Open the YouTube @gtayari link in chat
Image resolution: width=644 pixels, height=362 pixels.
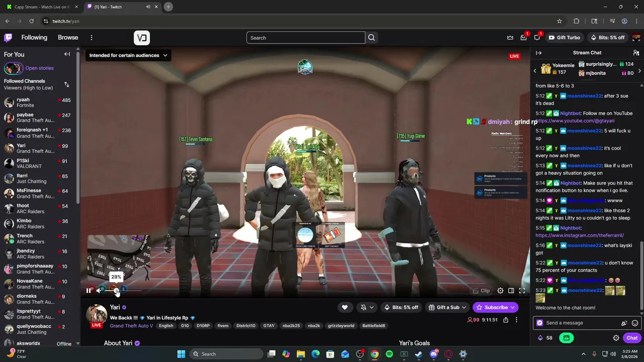click(575, 121)
